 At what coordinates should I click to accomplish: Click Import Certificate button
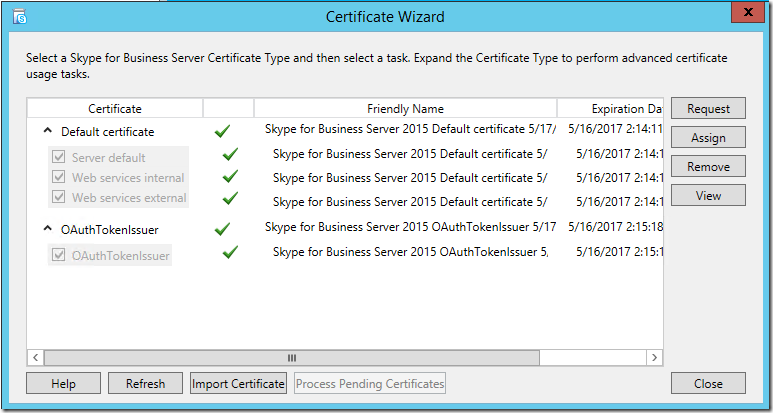click(238, 383)
